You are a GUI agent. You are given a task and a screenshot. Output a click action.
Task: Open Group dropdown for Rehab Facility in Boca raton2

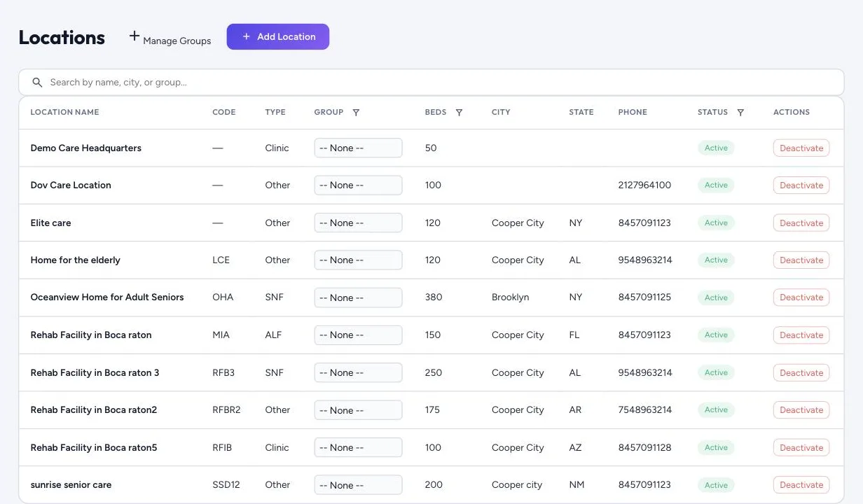(358, 410)
